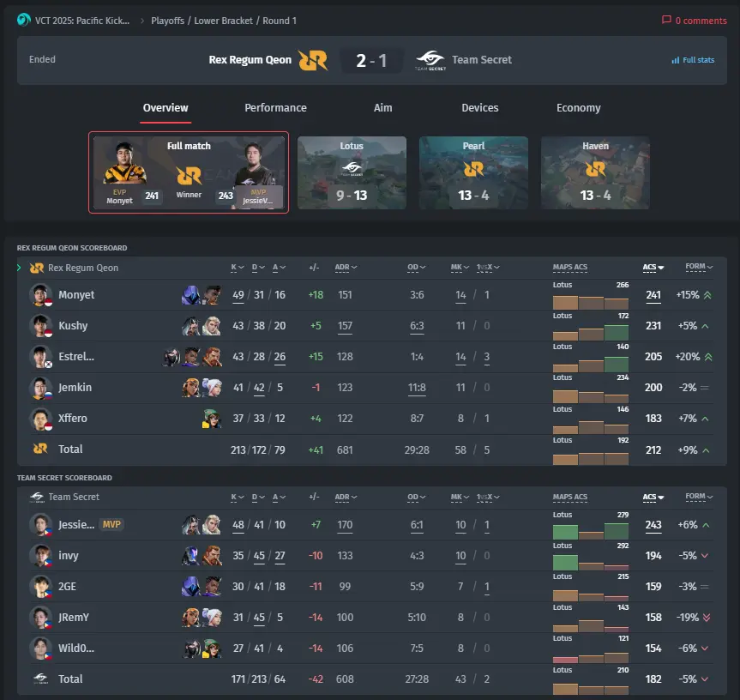Sort Rex Regum Qeon scoreboard by FORM
Viewport: 740px width, 700px height.
699,267
